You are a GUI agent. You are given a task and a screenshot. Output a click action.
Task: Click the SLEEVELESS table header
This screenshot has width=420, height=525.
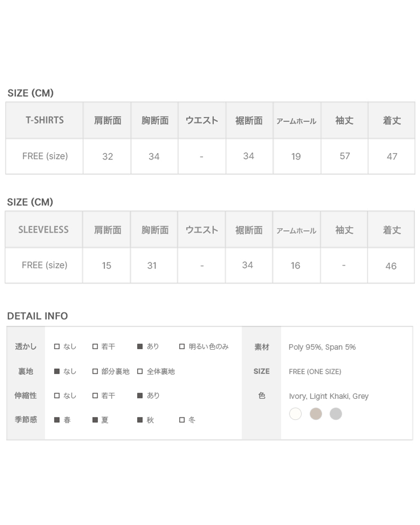pyautogui.click(x=44, y=230)
